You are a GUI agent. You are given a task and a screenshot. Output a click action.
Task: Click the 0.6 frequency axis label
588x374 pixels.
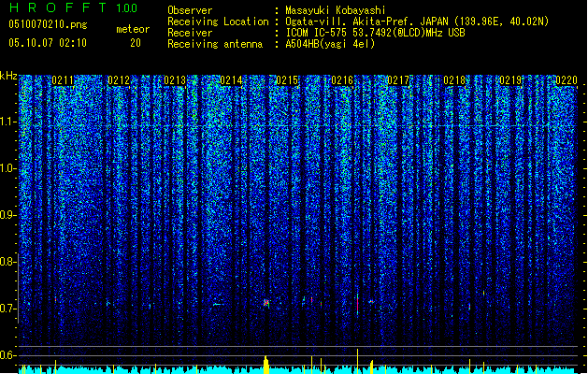pos(8,355)
